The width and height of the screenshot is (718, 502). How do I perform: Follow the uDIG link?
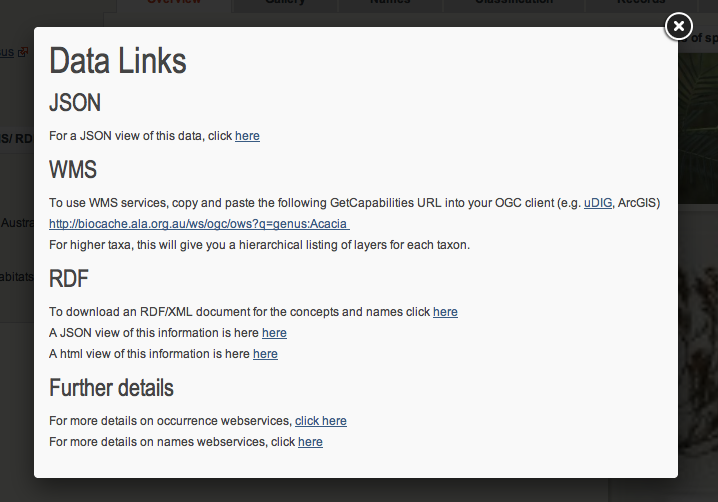pyautogui.click(x=598, y=203)
